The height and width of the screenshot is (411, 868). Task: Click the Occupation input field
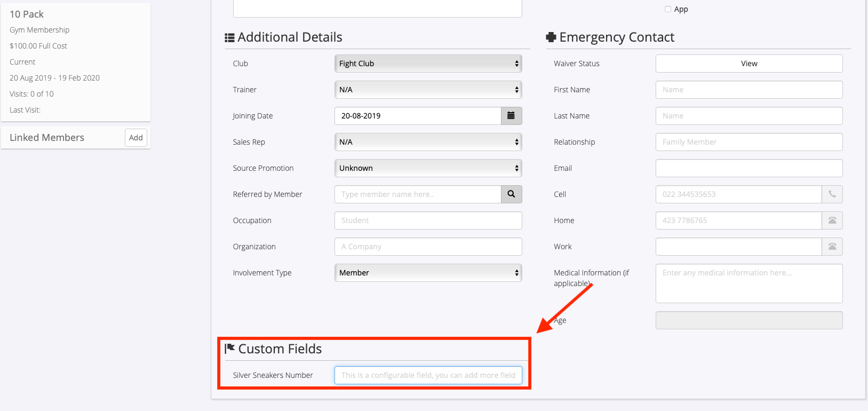coord(428,220)
